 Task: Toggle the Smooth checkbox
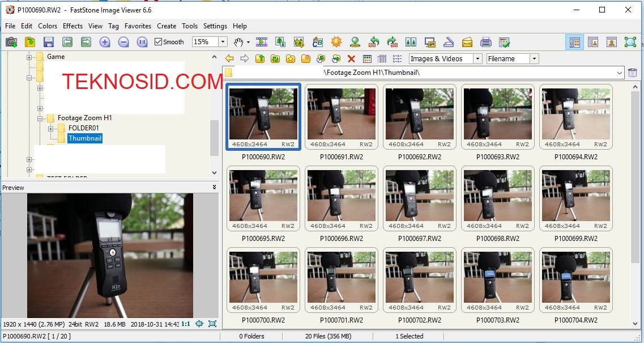tap(169, 42)
